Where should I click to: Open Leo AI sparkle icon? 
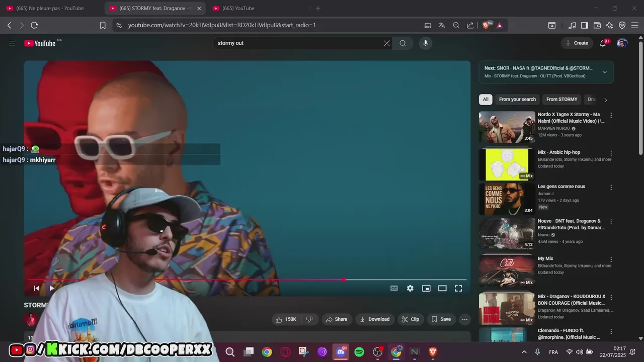point(609,25)
